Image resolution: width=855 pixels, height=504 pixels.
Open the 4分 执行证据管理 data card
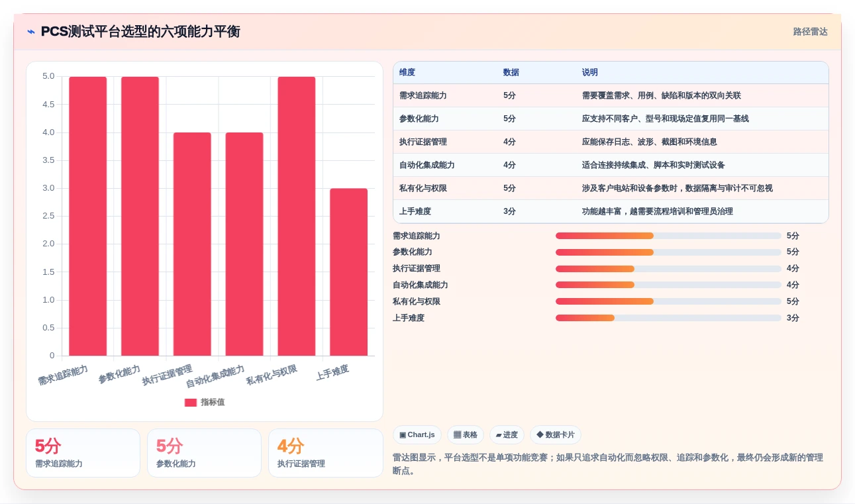[x=325, y=453]
